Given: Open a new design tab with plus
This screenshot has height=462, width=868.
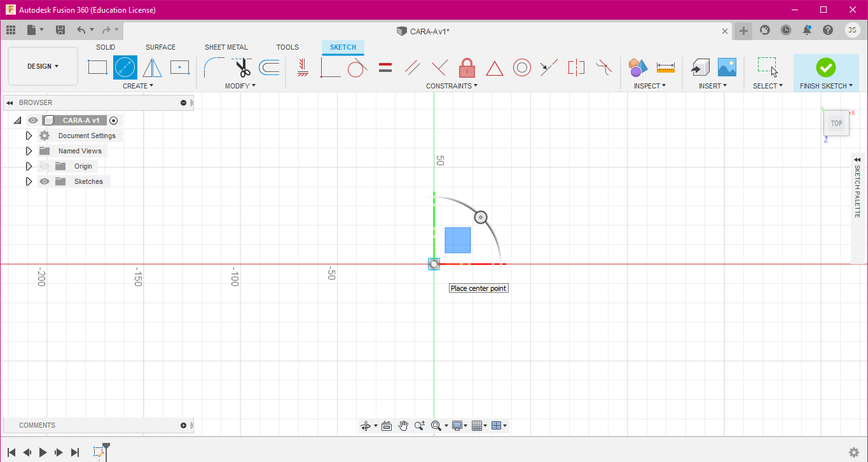Looking at the screenshot, I should coord(743,31).
